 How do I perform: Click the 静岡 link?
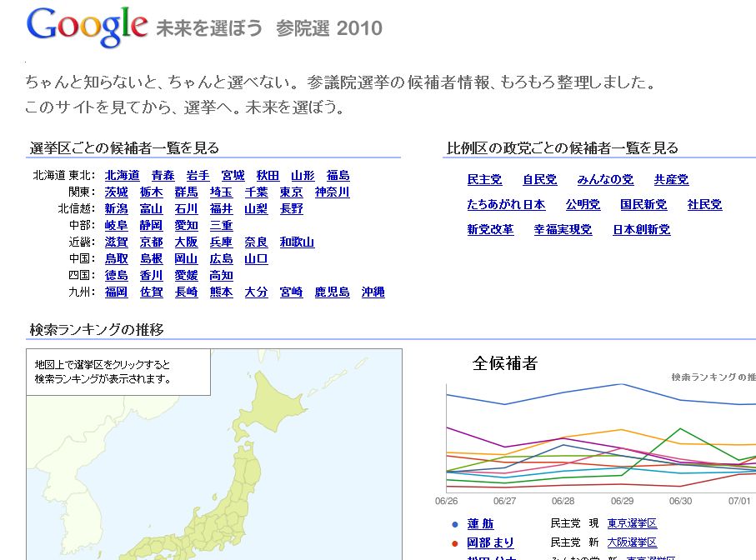[152, 226]
